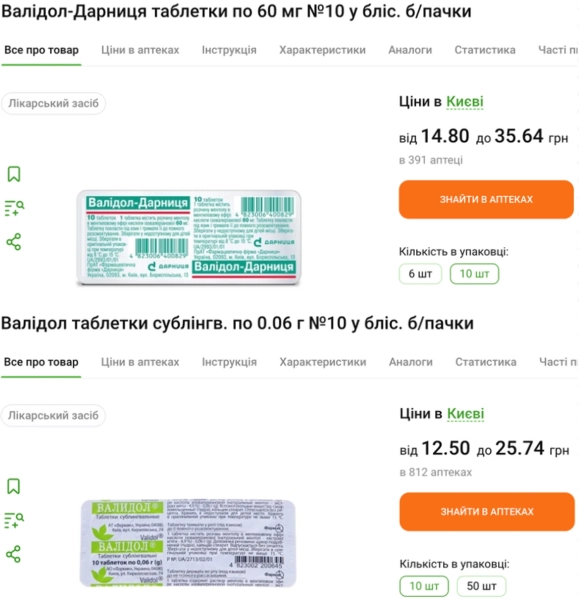This screenshot has width=581, height=600.
Task: Share the Валідол сублінгв. product
Action: [13, 554]
